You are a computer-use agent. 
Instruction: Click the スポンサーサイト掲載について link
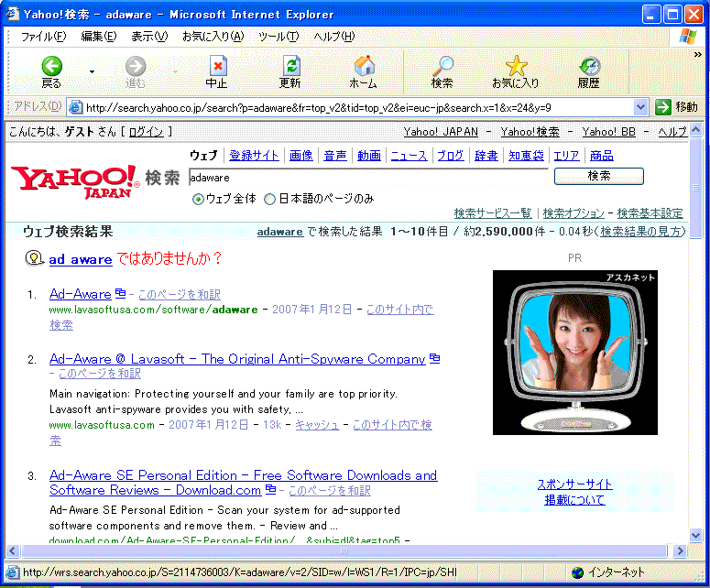click(574, 492)
